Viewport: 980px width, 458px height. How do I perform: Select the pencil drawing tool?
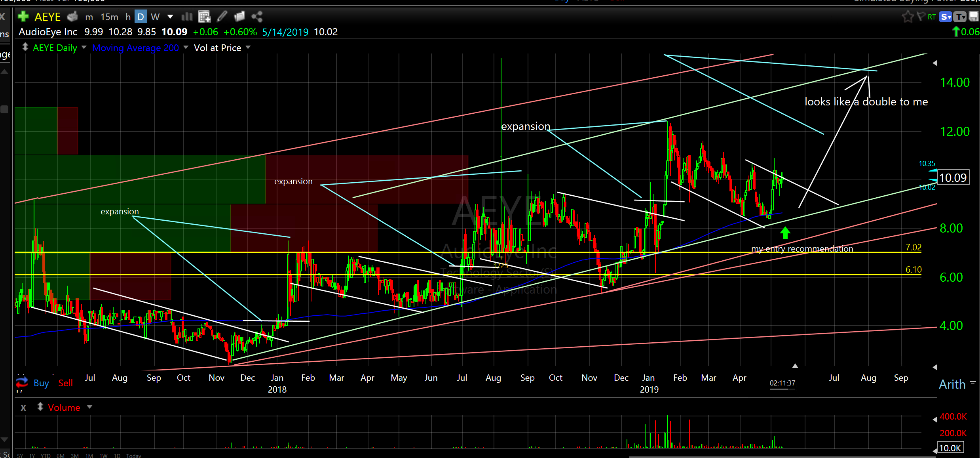click(x=222, y=17)
